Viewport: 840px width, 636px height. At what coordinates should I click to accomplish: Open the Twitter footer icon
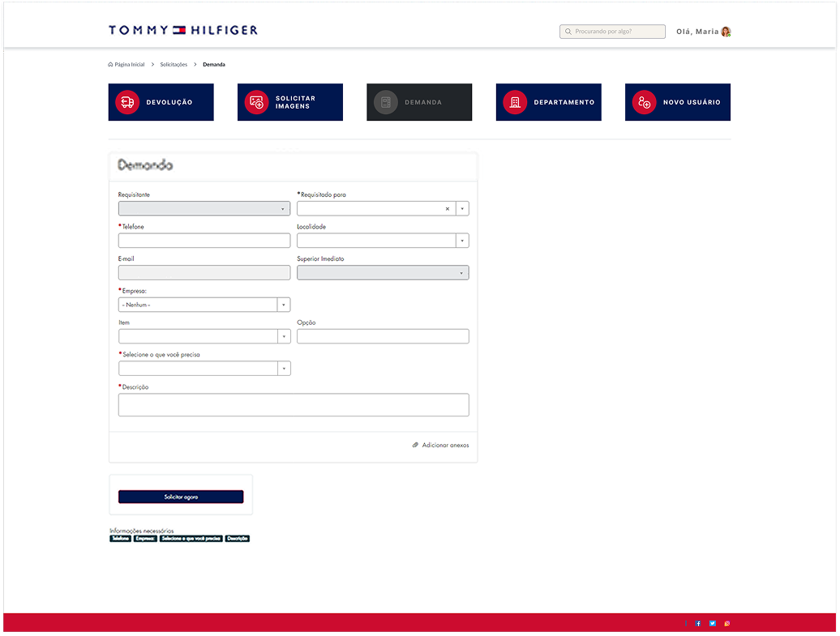coord(713,624)
